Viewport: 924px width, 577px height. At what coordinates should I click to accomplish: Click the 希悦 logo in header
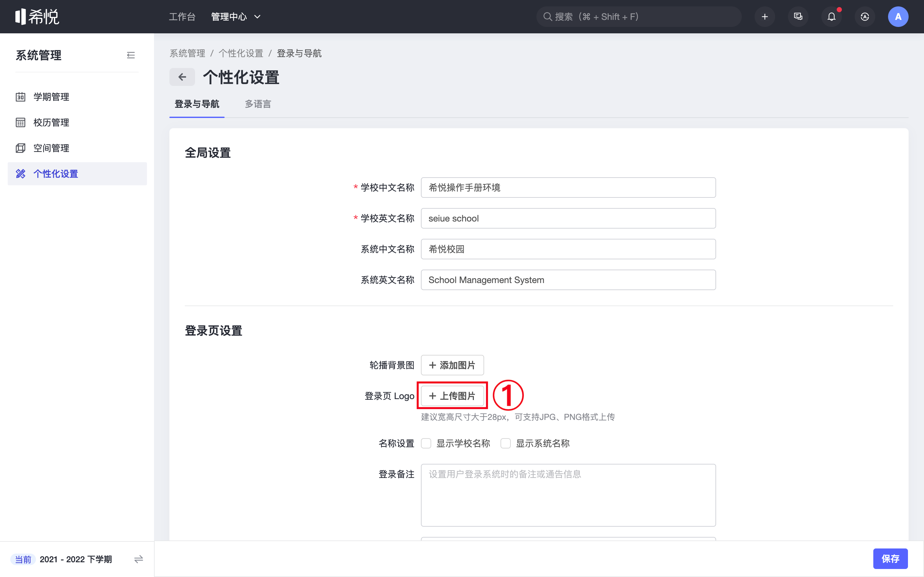click(x=38, y=17)
